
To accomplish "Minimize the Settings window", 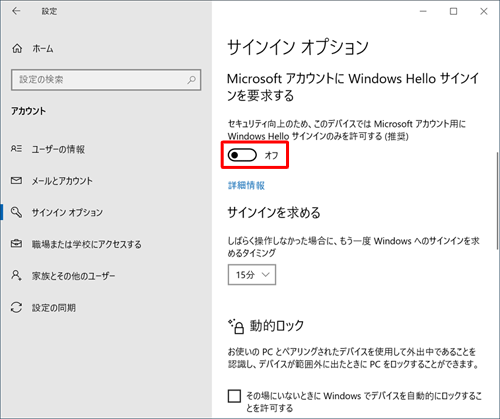I will coord(423,11).
